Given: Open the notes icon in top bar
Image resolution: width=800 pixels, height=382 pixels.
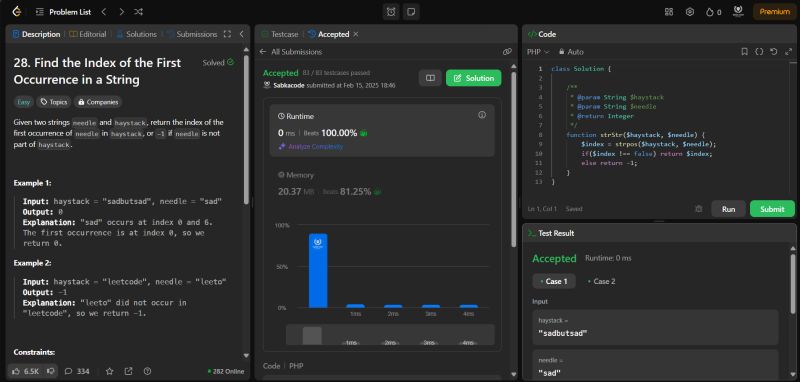Looking at the screenshot, I should (411, 12).
